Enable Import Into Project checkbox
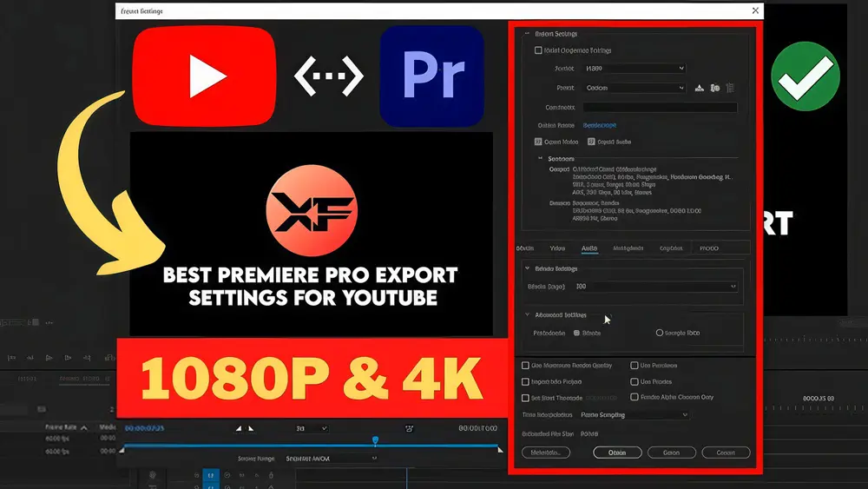The height and width of the screenshot is (489, 868). click(525, 381)
